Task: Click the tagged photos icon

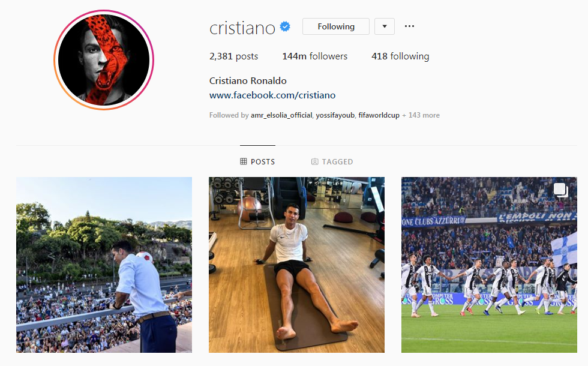Action: (314, 161)
